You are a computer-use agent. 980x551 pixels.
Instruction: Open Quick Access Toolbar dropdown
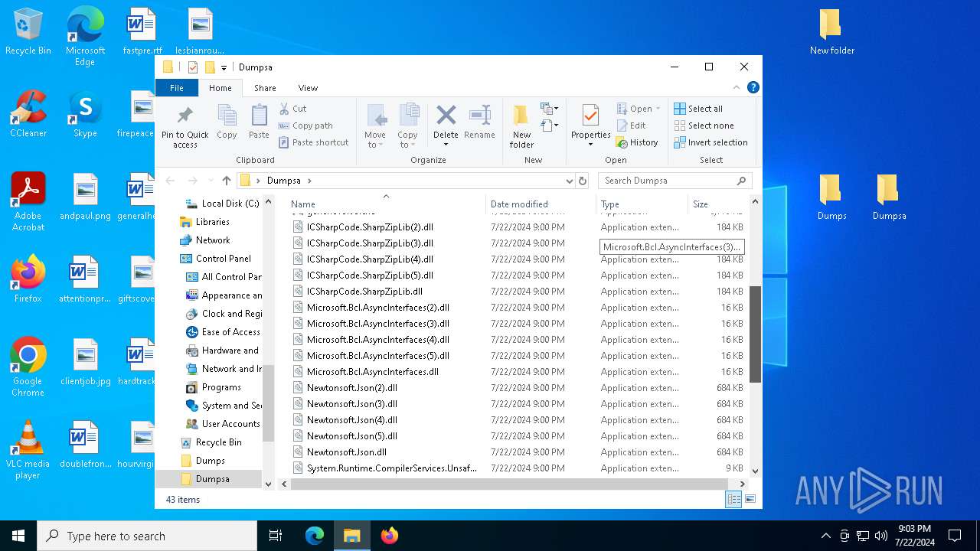pyautogui.click(x=224, y=67)
